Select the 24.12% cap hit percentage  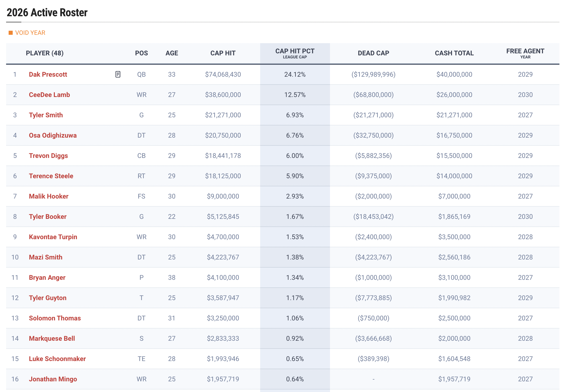tap(295, 74)
